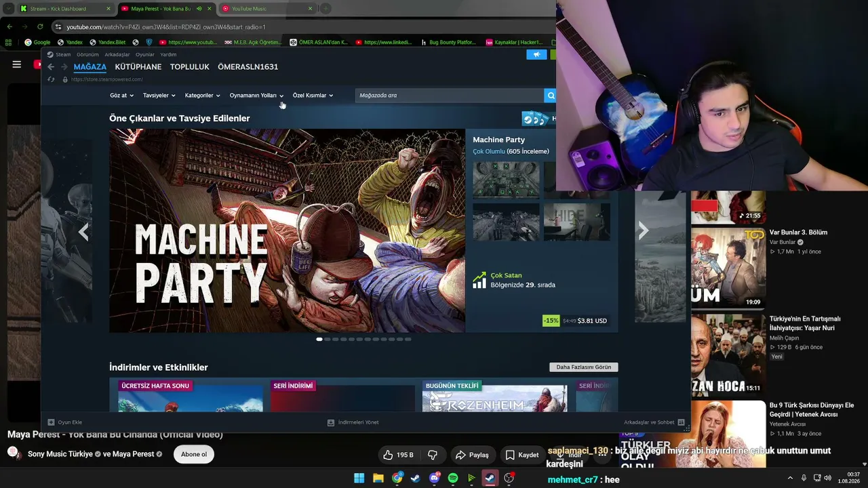Open the Görünüm menu
868x488 pixels.
point(87,54)
